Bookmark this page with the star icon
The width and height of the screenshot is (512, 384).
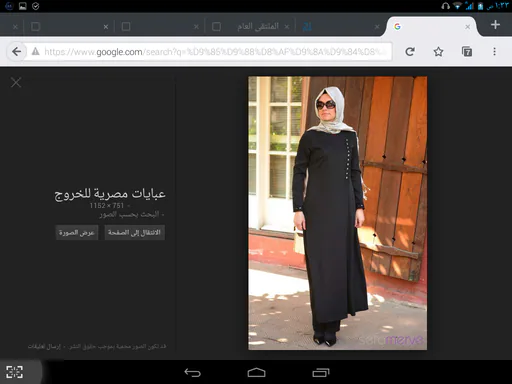click(438, 52)
